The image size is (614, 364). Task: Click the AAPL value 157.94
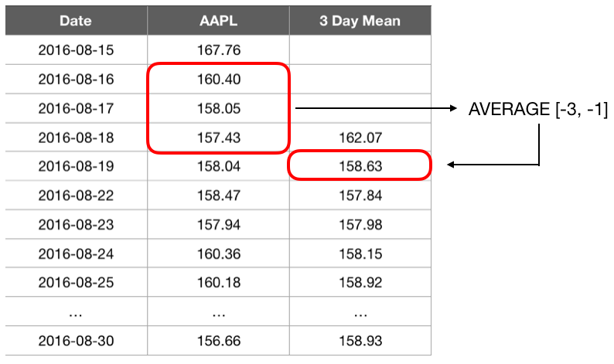click(219, 224)
